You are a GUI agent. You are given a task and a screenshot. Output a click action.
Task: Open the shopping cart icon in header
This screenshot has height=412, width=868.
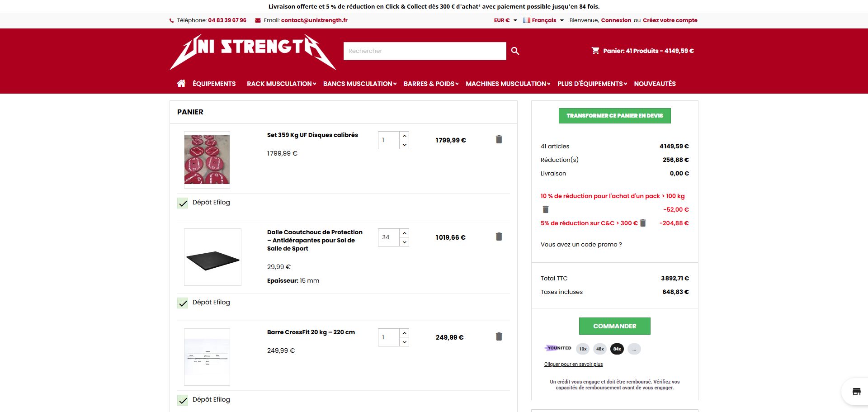tap(595, 51)
